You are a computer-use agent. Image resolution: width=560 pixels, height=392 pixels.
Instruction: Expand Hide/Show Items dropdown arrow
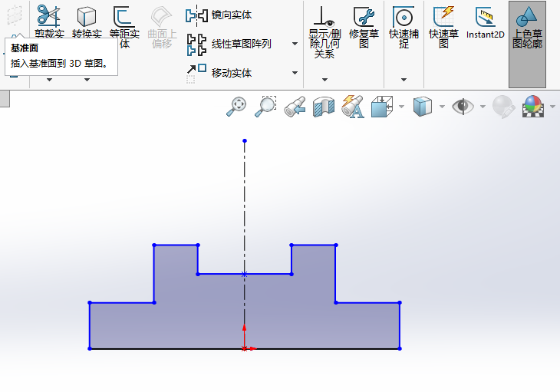483,107
